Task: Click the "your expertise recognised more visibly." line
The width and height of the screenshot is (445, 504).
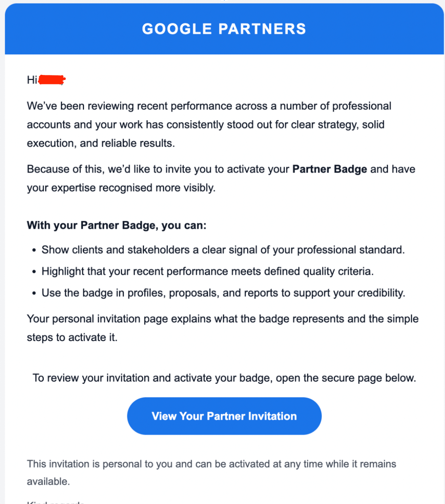Action: click(121, 188)
